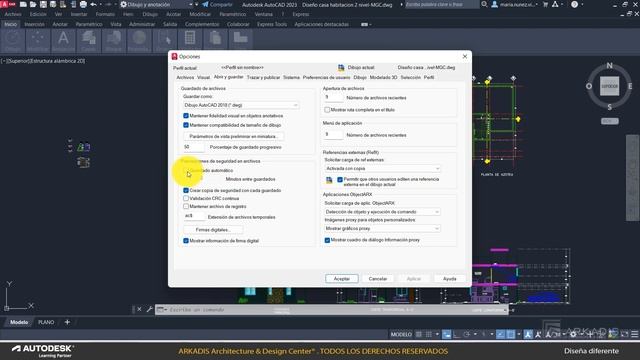This screenshot has width=640, height=360.
Task: Click the X icon beside command line
Action: click(x=139, y=309)
